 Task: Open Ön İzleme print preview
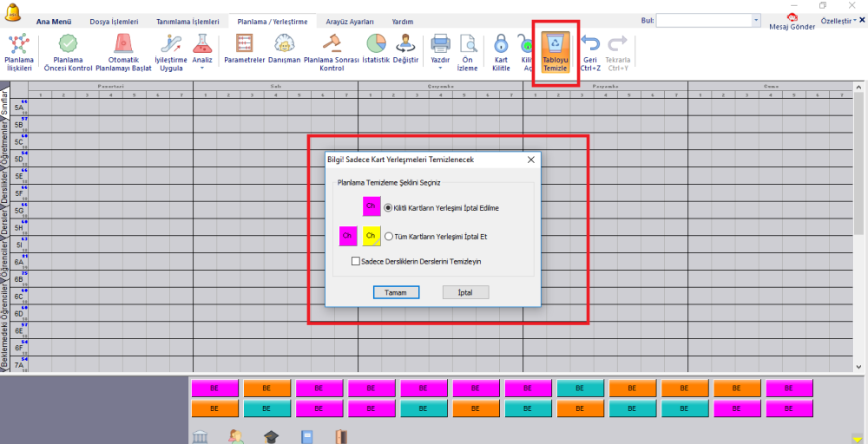coord(468,53)
